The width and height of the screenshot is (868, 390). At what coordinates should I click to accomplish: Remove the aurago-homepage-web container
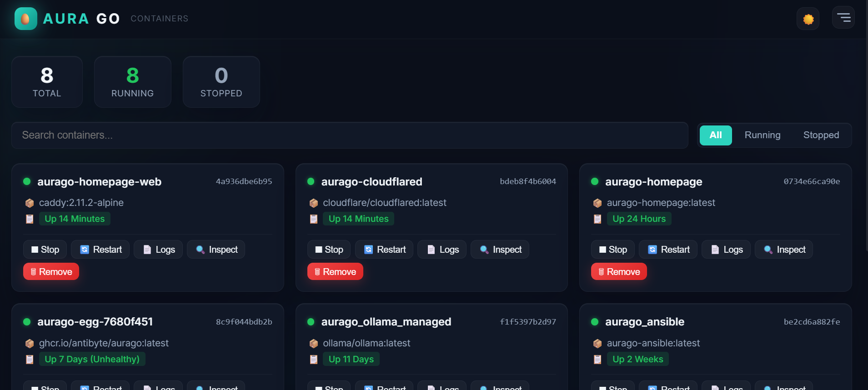coord(51,271)
